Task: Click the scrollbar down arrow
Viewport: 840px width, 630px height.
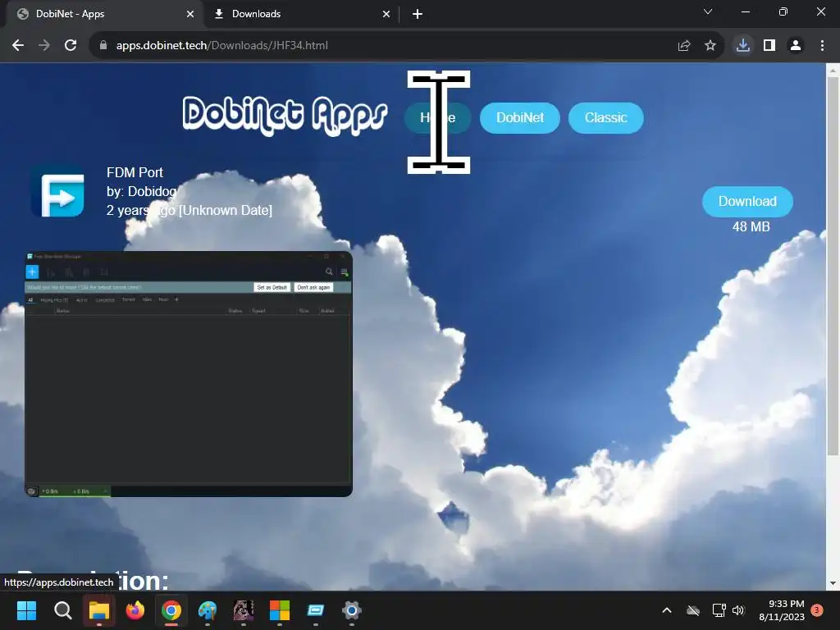Action: 833,583
